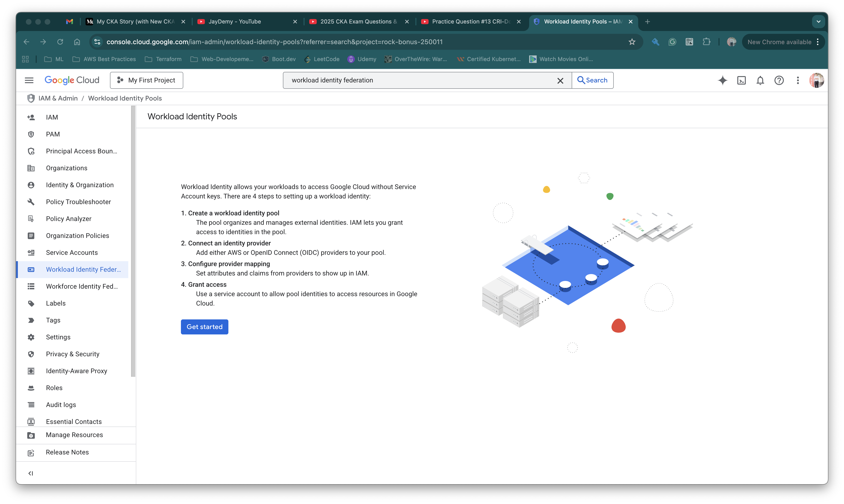The width and height of the screenshot is (844, 504).
Task: Open Essential Contacts in the sidebar
Action: tap(72, 421)
